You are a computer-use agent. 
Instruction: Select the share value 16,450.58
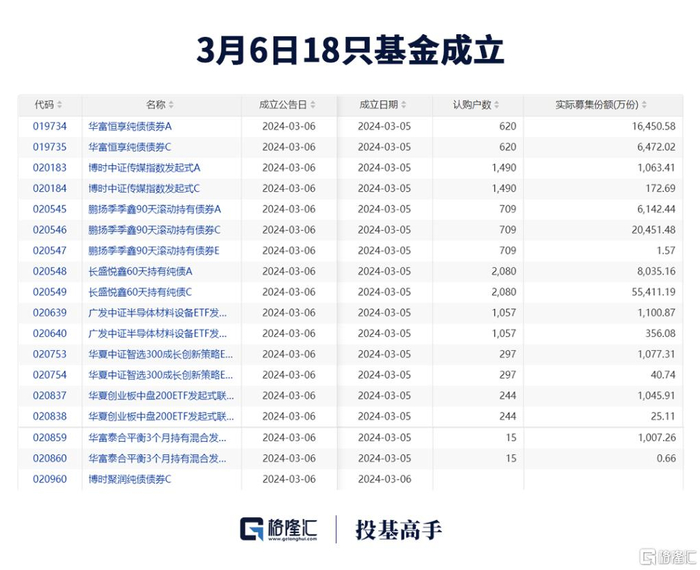pos(654,126)
